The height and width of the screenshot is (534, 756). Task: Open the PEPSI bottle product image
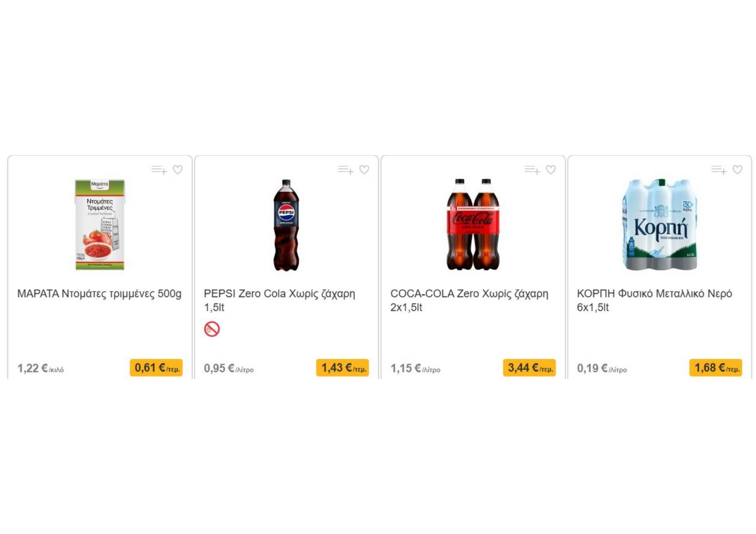[286, 225]
